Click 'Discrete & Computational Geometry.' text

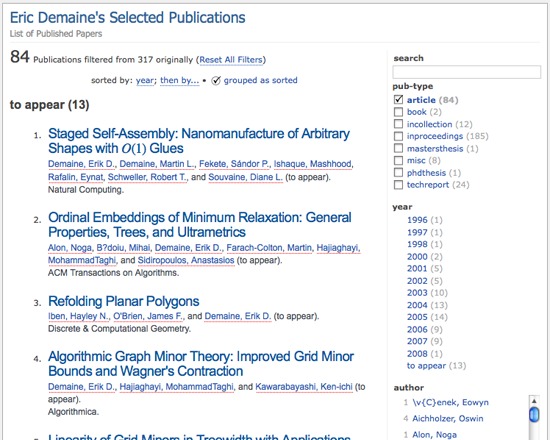(119, 329)
